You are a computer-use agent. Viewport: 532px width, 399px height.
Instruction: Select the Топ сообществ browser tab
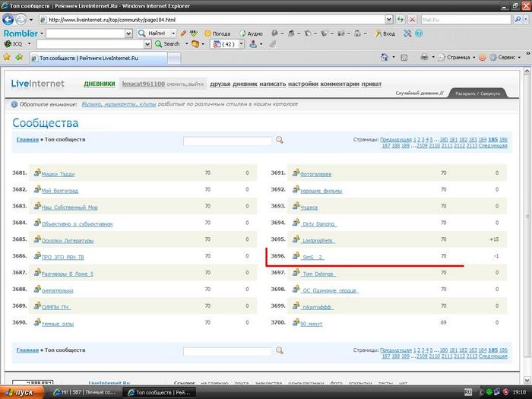click(x=98, y=58)
